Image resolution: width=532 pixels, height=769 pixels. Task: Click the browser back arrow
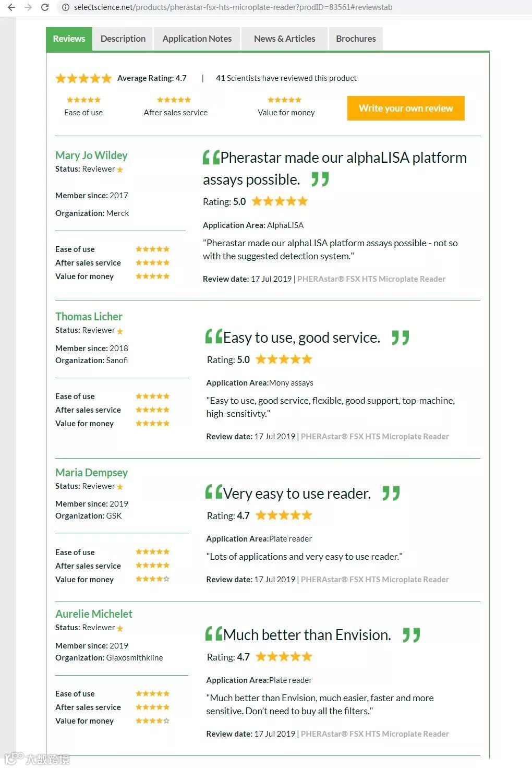click(11, 7)
